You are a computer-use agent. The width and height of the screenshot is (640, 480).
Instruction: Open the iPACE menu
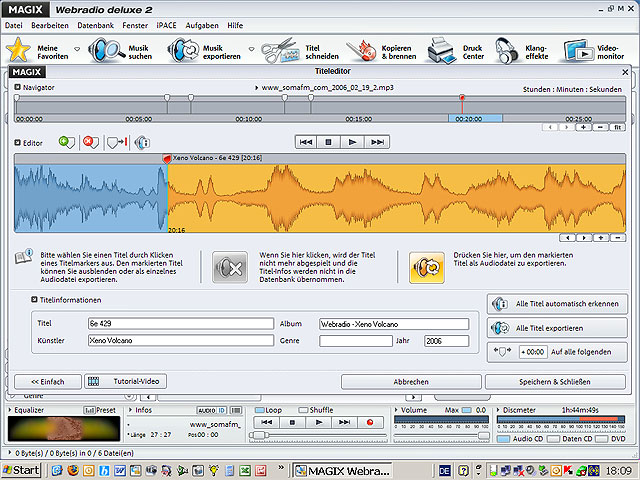pos(167,25)
